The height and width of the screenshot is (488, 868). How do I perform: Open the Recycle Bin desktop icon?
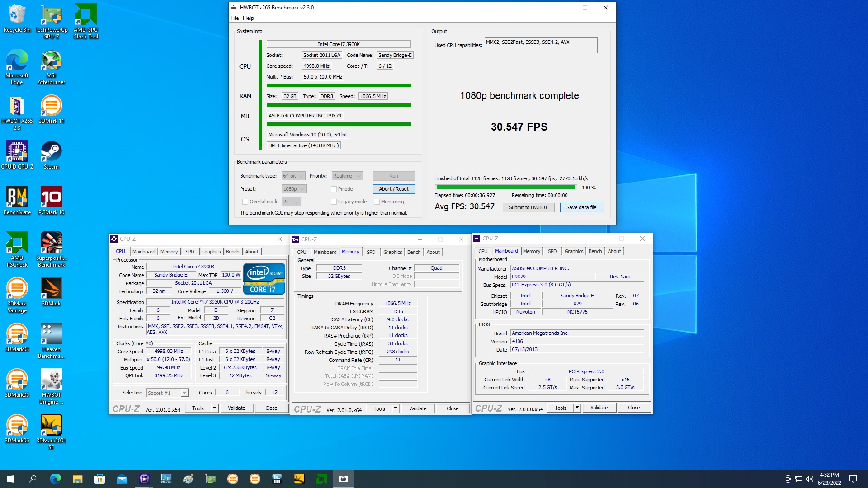17,19
